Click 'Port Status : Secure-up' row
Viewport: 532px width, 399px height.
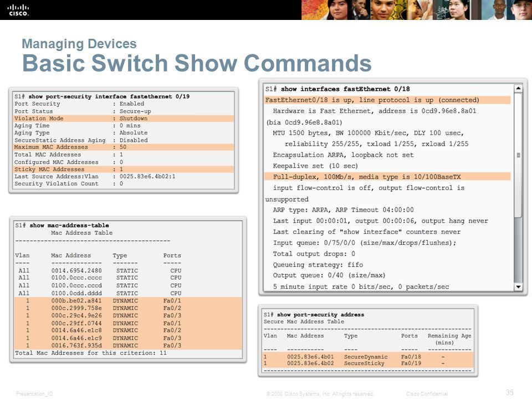[83, 111]
